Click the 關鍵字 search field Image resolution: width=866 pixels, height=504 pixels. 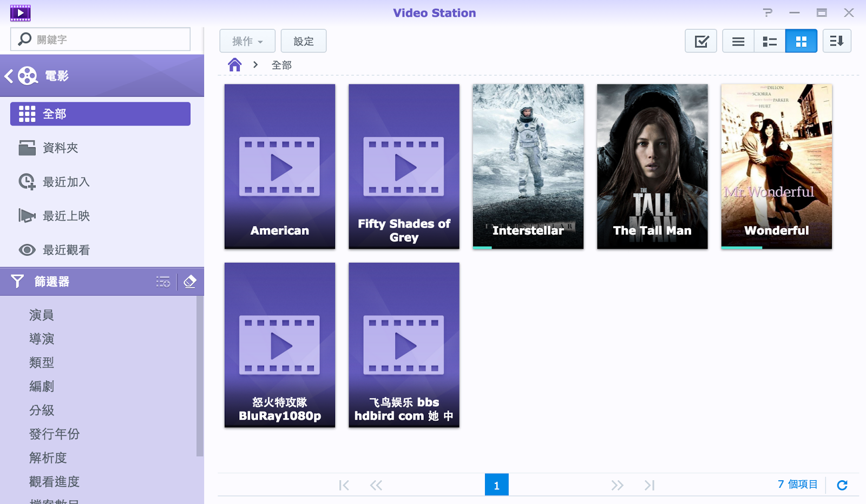tap(100, 39)
